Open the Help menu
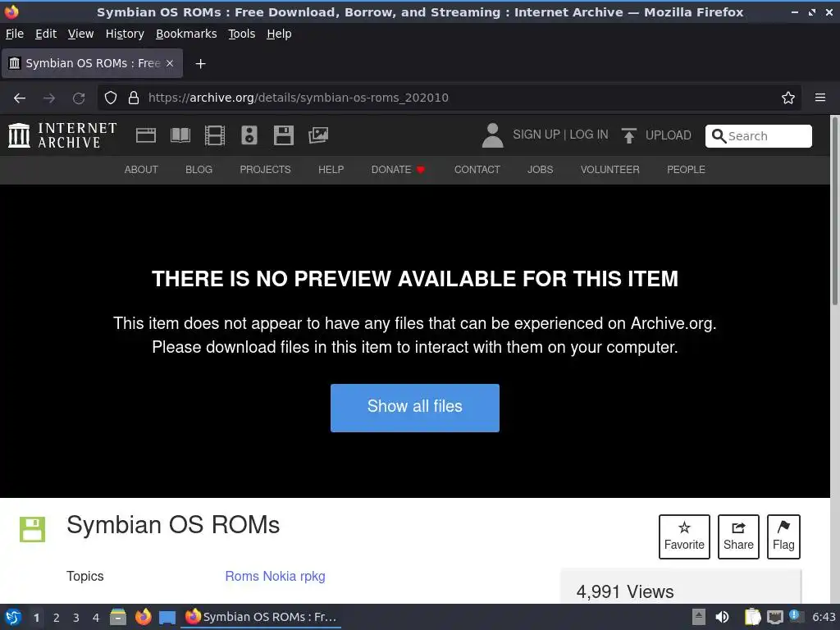840x630 pixels. pos(279,34)
